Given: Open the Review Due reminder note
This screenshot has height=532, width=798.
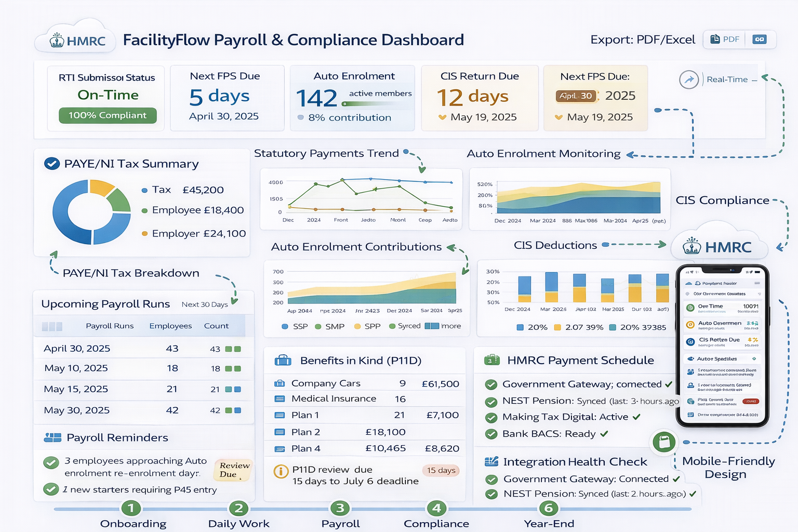Looking at the screenshot, I should coord(232,469).
